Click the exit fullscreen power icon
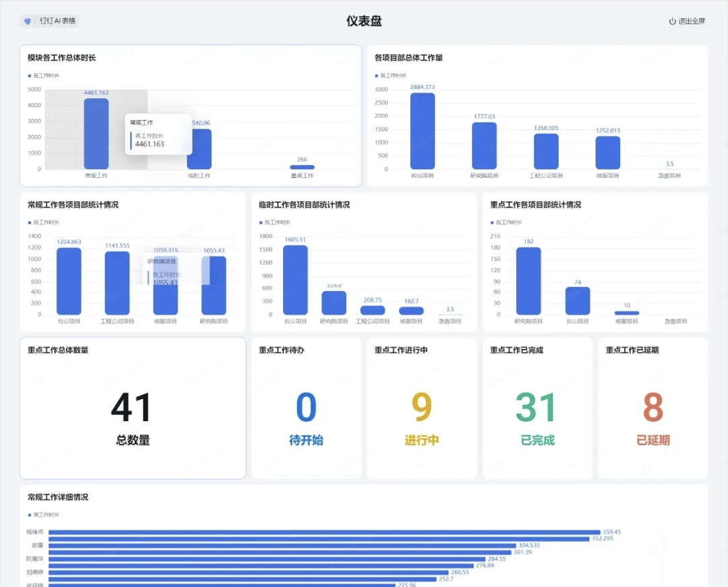This screenshot has width=728, height=587. point(672,22)
